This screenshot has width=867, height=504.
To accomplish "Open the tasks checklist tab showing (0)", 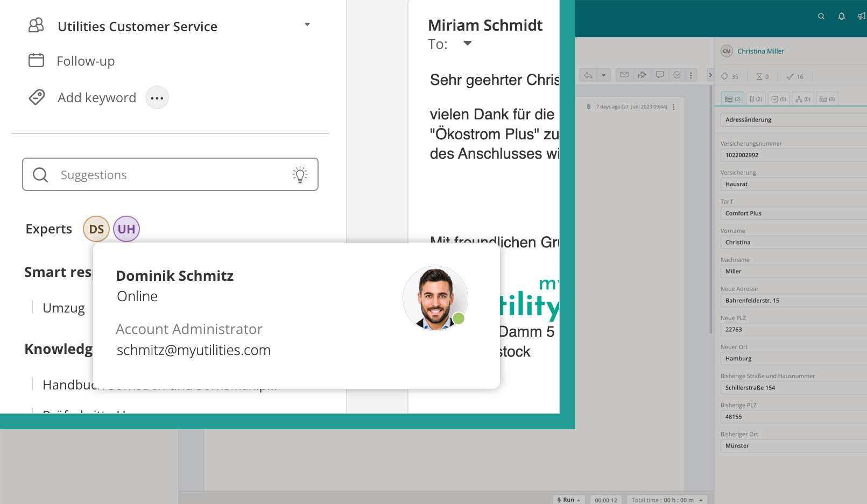I will pos(778,98).
